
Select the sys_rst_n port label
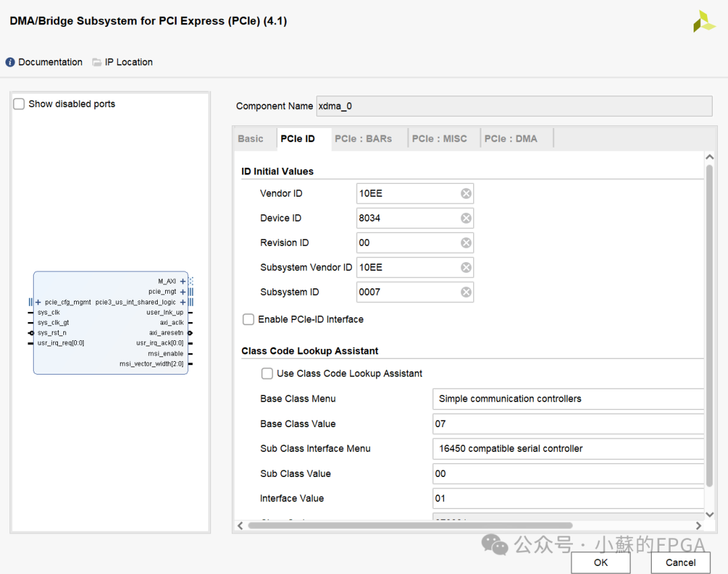click(52, 333)
